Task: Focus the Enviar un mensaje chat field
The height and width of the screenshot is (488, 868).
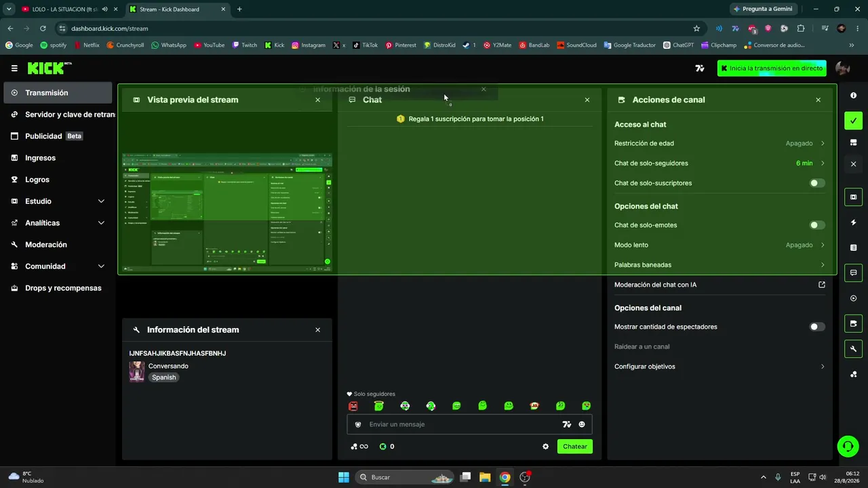Action: point(469,424)
